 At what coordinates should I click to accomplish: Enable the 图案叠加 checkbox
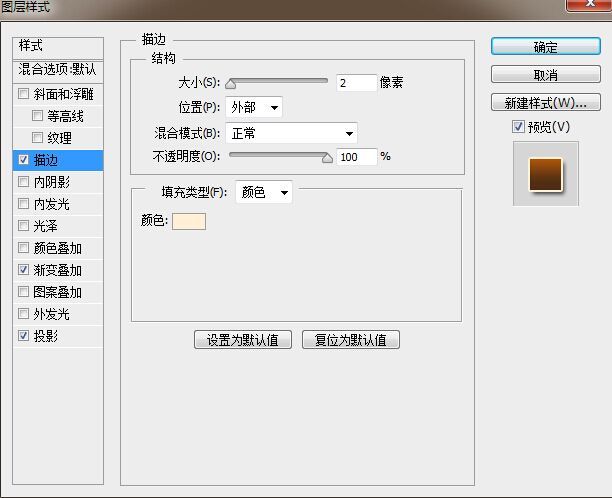pyautogui.click(x=23, y=292)
